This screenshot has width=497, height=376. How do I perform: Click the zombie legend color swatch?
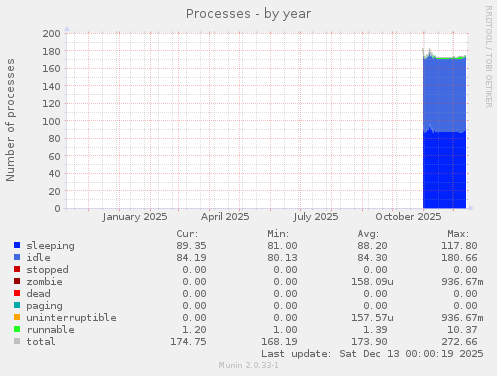tap(17, 281)
